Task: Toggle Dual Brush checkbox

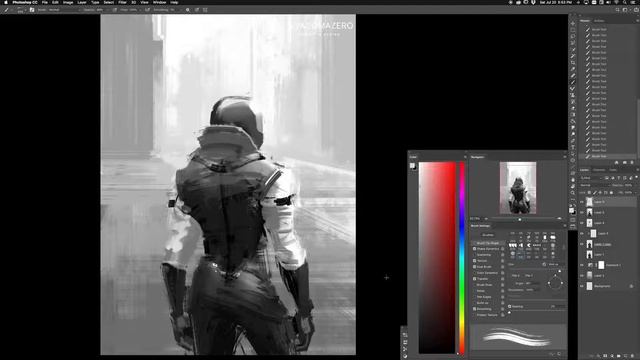Action: point(474,267)
